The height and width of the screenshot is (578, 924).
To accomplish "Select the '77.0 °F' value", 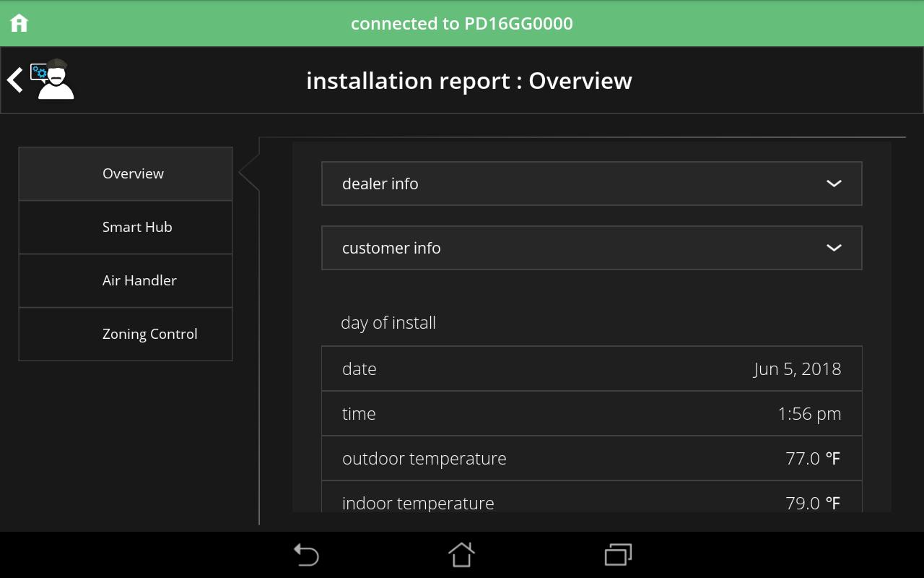I will [x=813, y=459].
